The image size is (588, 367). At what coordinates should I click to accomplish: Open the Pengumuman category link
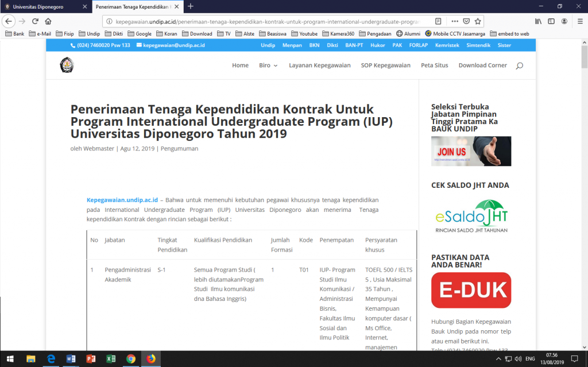pos(179,149)
